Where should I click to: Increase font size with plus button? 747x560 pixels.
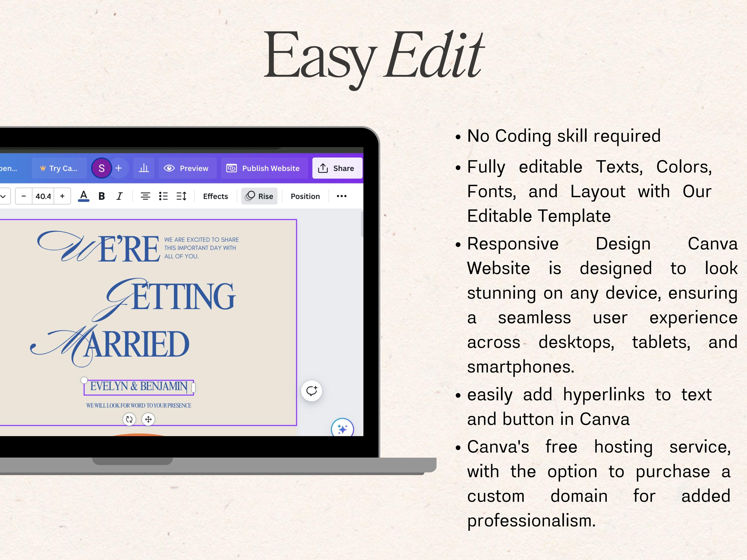(62, 196)
